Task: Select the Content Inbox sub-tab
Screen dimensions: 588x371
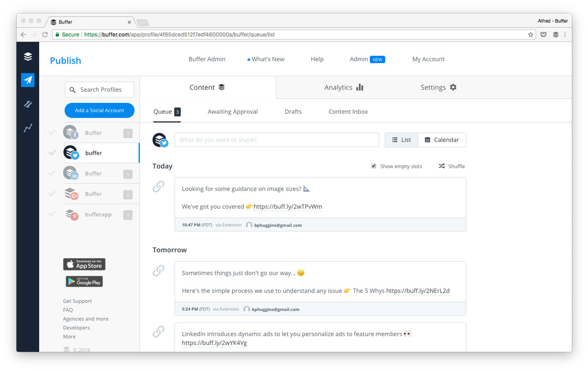Action: point(348,112)
